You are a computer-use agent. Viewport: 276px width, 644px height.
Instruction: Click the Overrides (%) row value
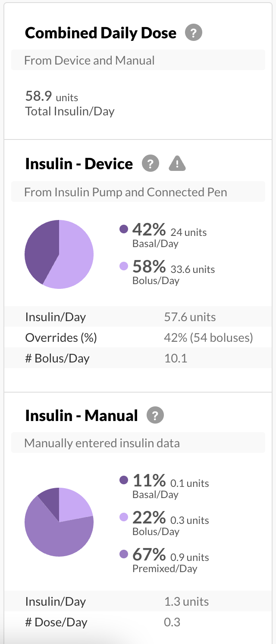coord(207,337)
